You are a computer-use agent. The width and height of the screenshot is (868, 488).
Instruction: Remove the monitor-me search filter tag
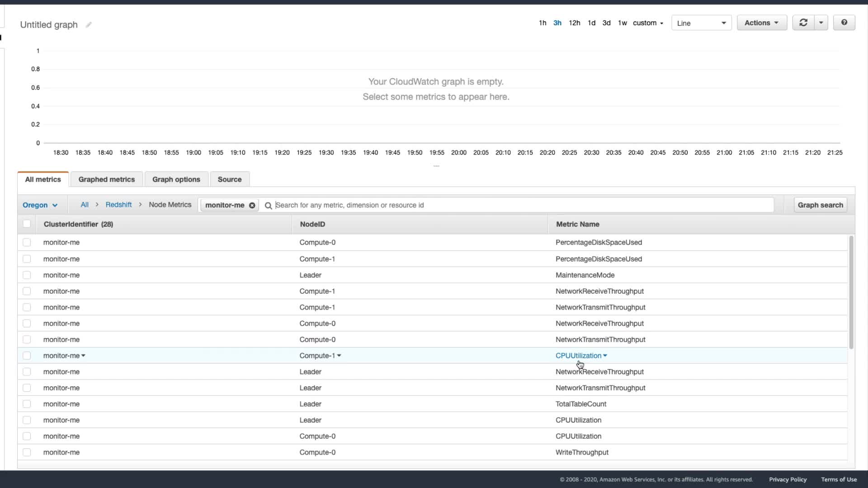[252, 205]
